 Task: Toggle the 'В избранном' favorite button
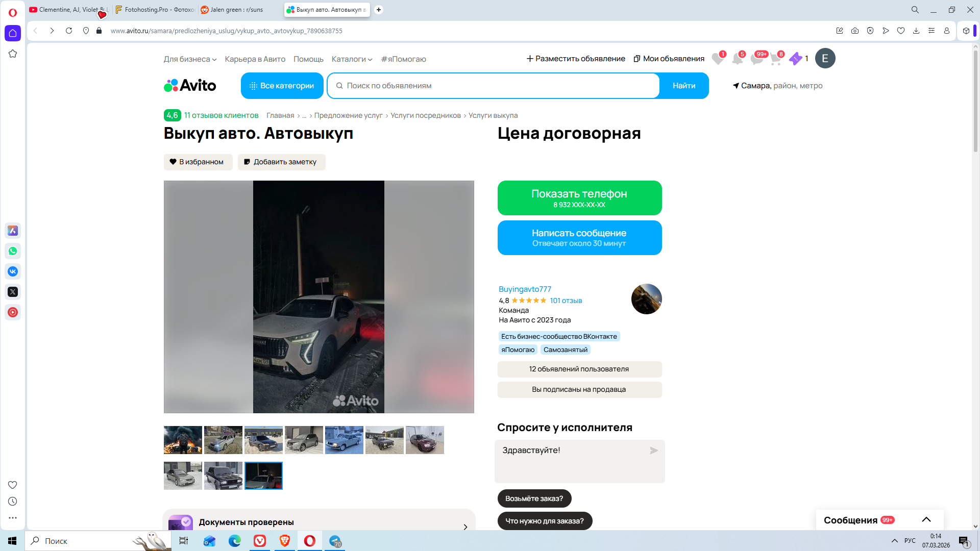pos(198,162)
